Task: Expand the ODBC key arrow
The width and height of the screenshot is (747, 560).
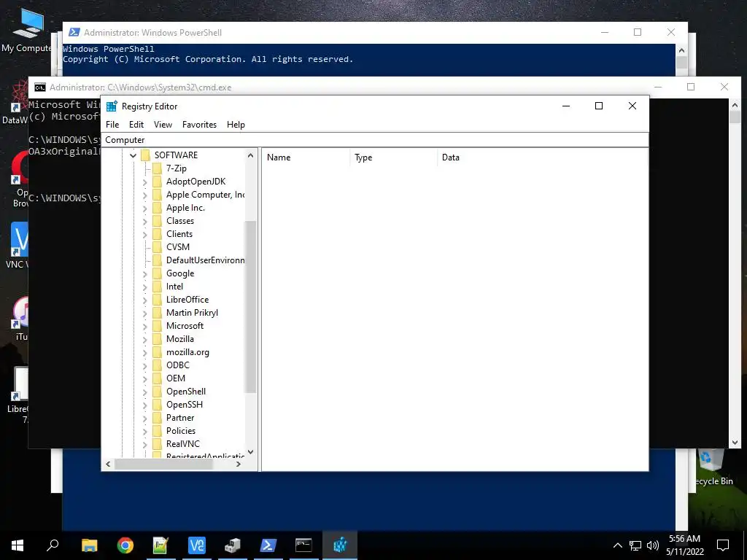Action: (145, 366)
